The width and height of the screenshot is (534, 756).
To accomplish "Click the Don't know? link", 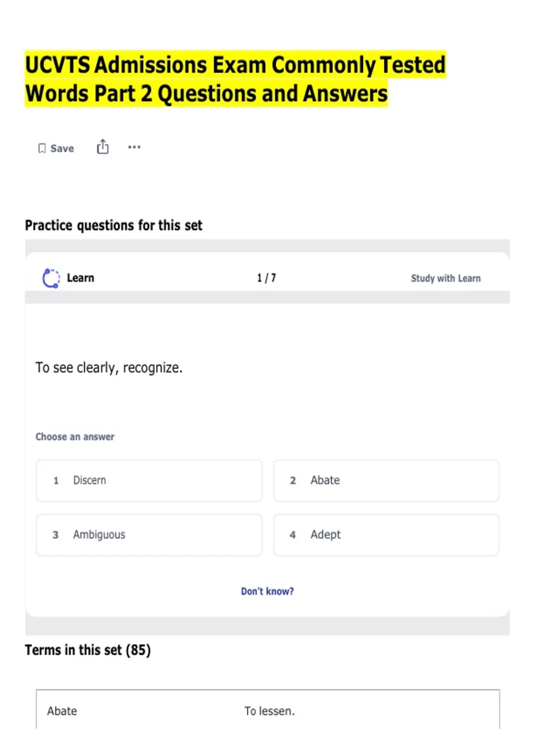I will click(x=267, y=591).
